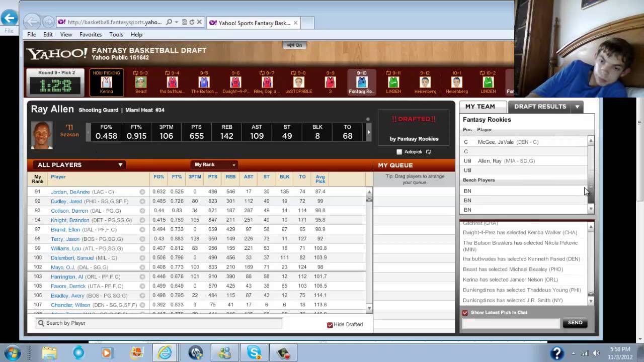Image resolution: width=644 pixels, height=362 pixels.
Task: Click the search magnifier in address bar
Action: coord(169,22)
